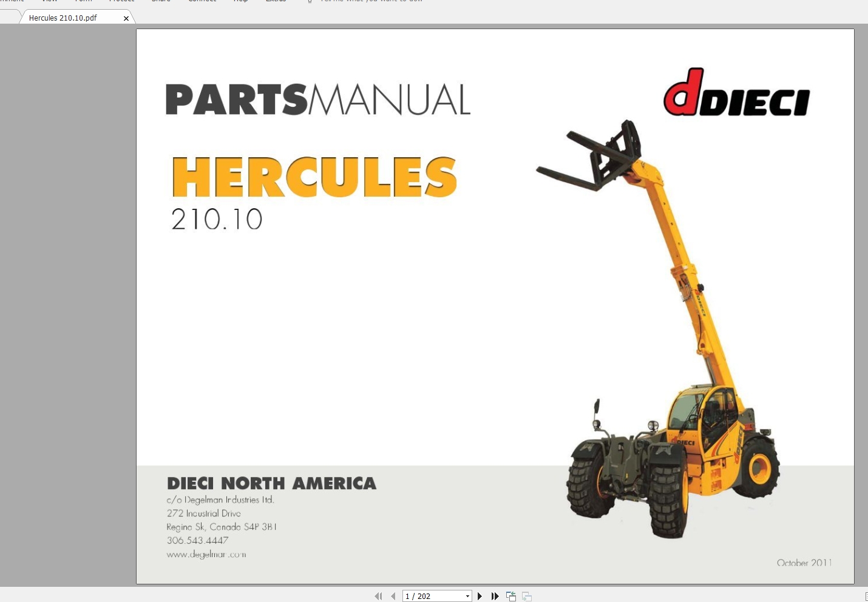Click the Tell Me lightbulb icon

[x=310, y=1]
